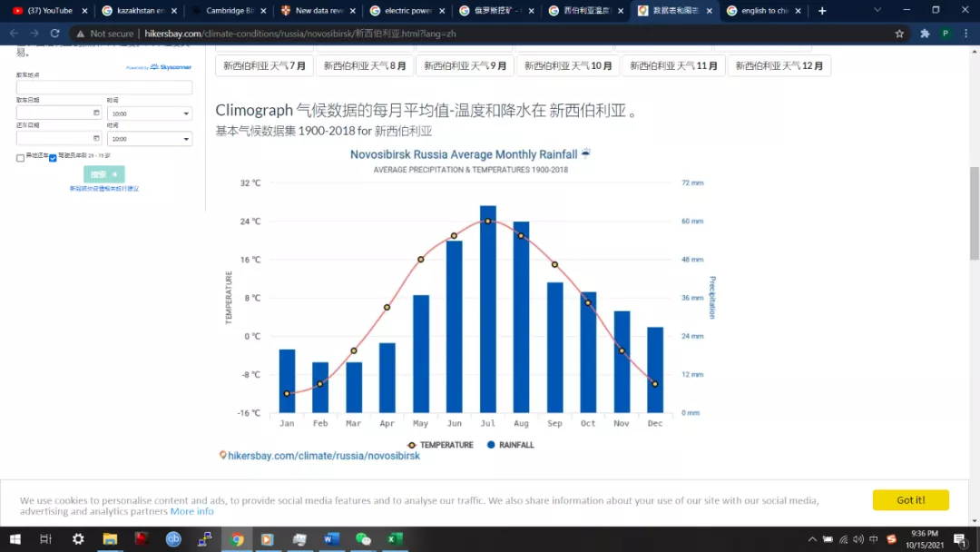This screenshot has height=552, width=980.
Task: Click the July rainfall bar
Action: point(488,309)
